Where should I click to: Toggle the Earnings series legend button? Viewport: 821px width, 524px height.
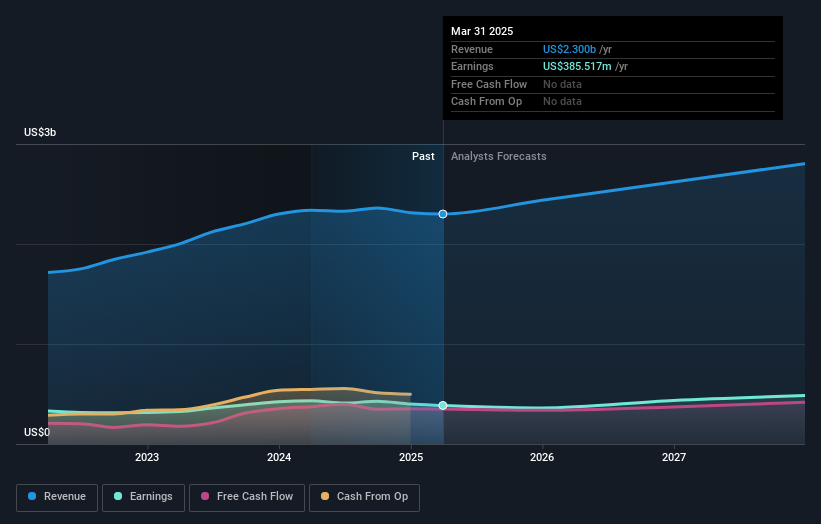[143, 497]
